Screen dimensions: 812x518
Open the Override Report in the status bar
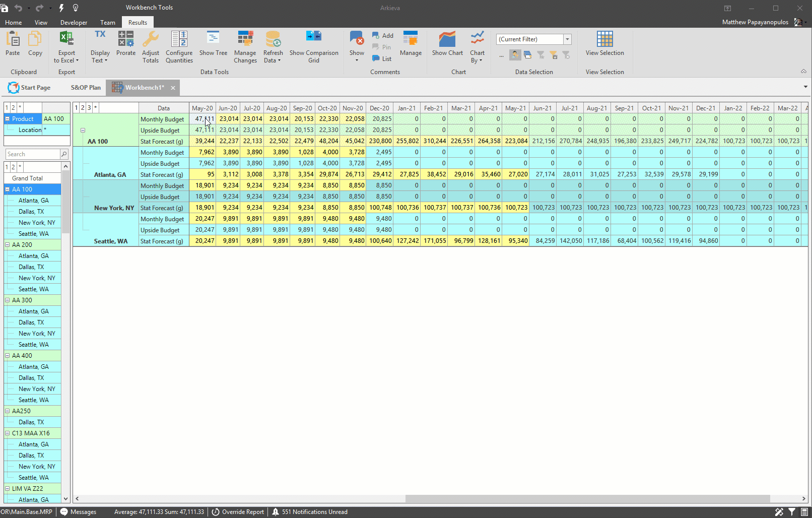click(238, 512)
